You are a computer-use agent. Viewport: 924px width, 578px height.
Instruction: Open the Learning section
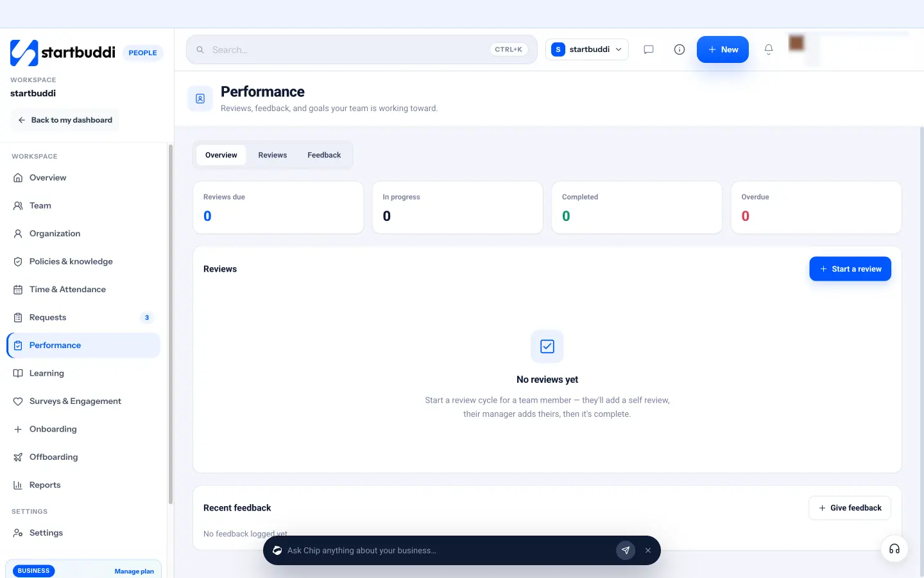click(83, 373)
